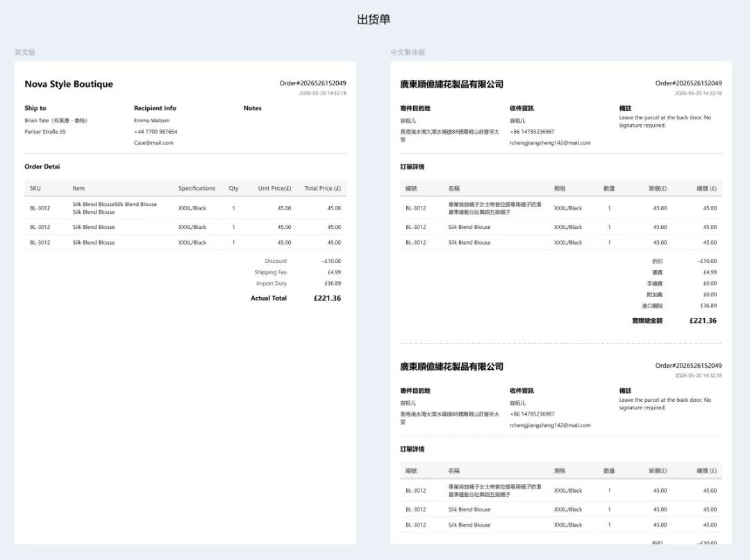Click the 數量 header in the first Chinese slip
This screenshot has height=560, width=750.
click(x=609, y=188)
